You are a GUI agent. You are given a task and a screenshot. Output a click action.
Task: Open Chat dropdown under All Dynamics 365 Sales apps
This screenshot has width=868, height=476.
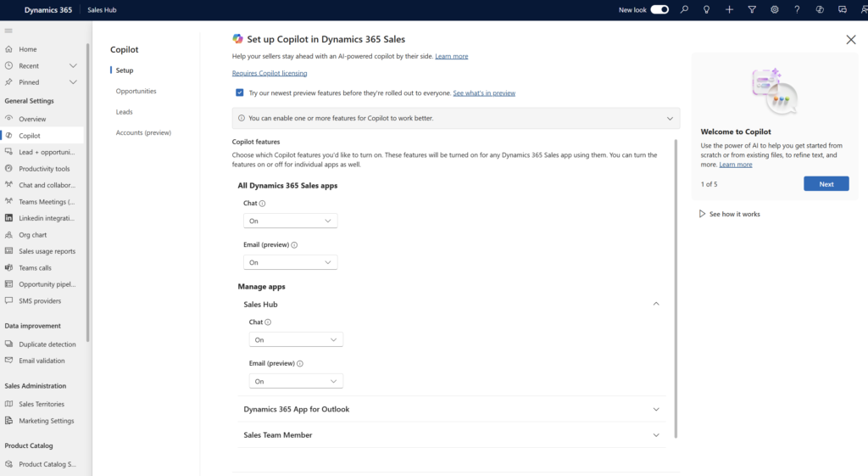(x=290, y=221)
